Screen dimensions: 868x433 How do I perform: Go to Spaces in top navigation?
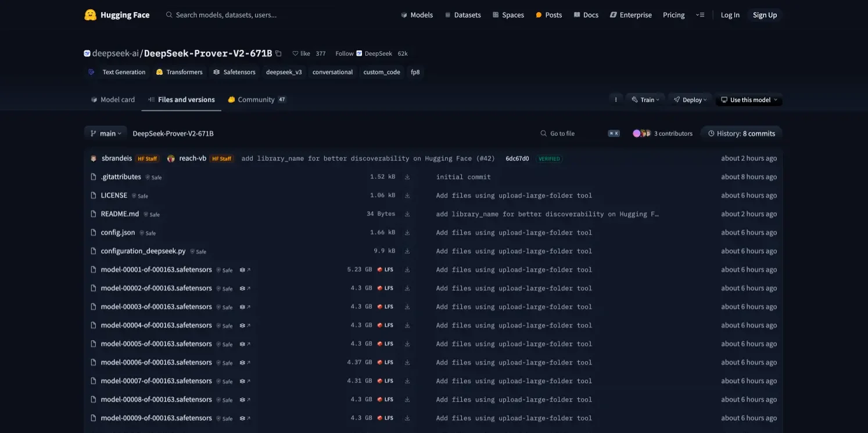point(508,15)
